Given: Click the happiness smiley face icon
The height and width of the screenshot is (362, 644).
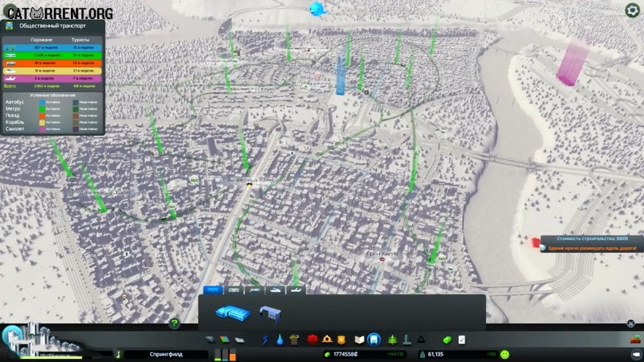Looking at the screenshot, I should coord(505,354).
